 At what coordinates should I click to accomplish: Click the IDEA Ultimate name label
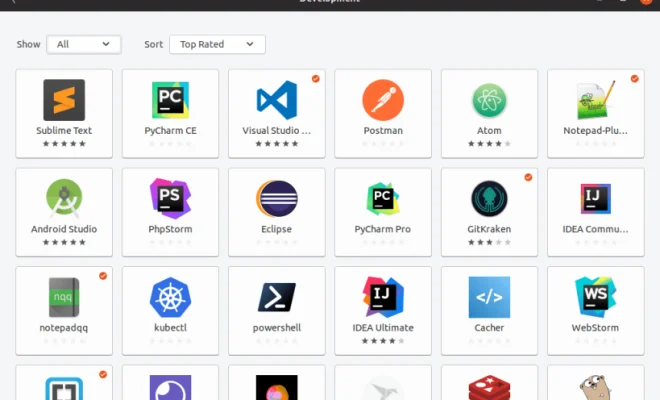click(383, 328)
